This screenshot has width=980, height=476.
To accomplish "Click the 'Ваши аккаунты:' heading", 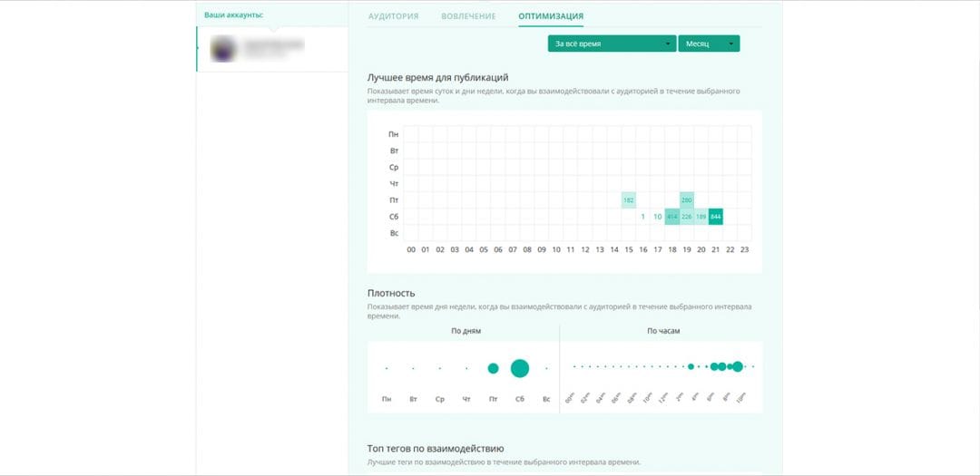I will point(233,15).
